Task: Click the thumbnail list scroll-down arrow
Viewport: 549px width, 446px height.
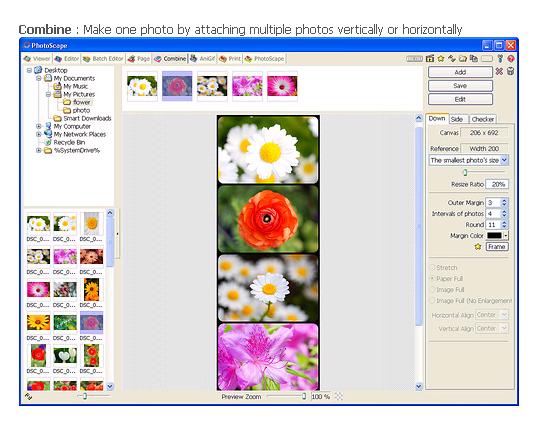Action: [x=110, y=386]
